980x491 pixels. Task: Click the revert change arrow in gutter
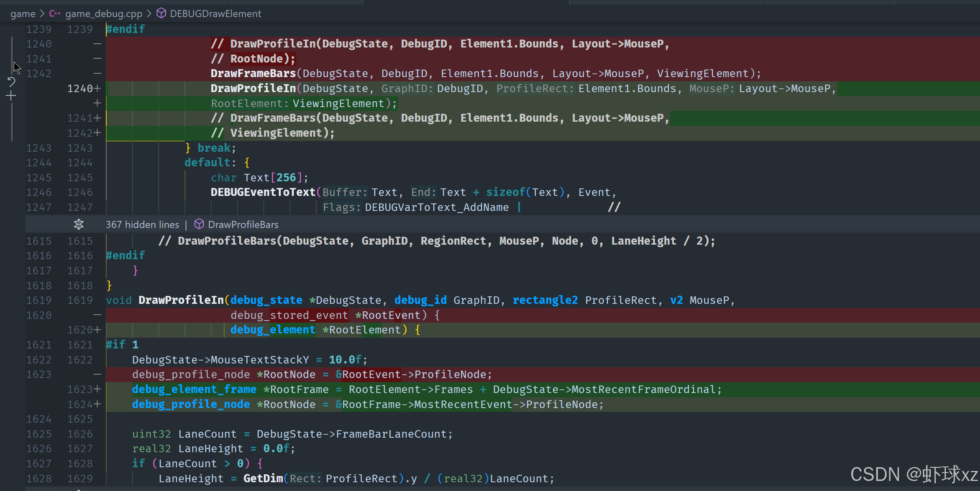[x=11, y=81]
